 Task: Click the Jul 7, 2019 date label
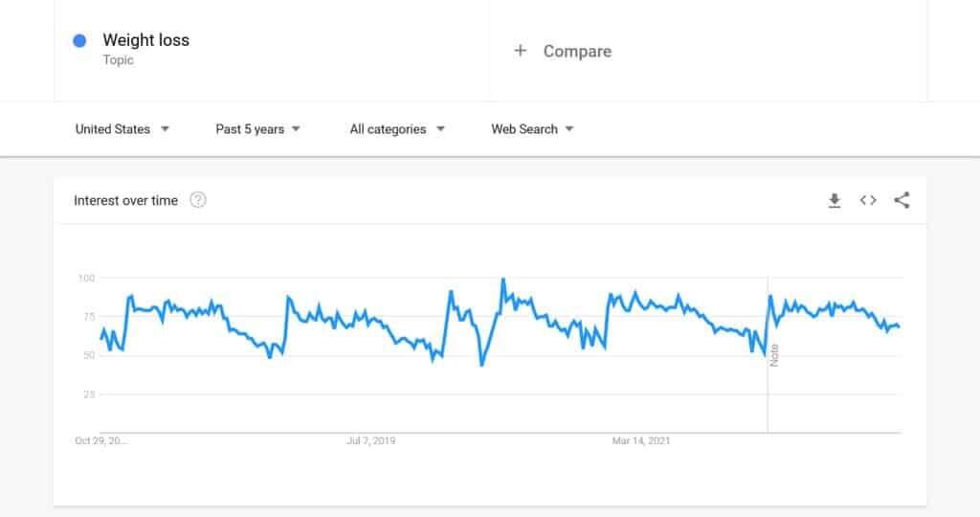[370, 441]
